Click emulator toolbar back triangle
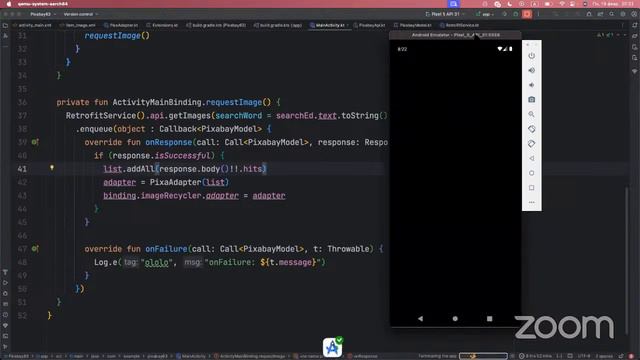Screen dimensions: 640x360 tap(531, 158)
